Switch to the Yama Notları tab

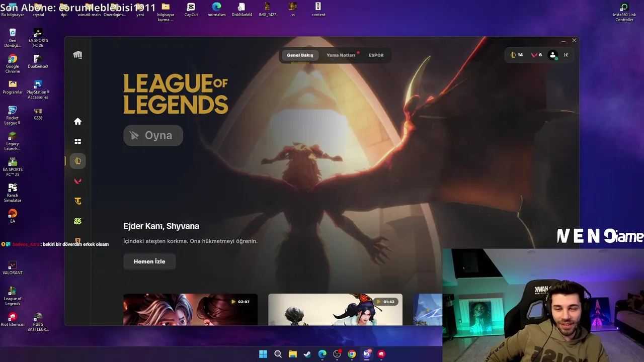(341, 55)
